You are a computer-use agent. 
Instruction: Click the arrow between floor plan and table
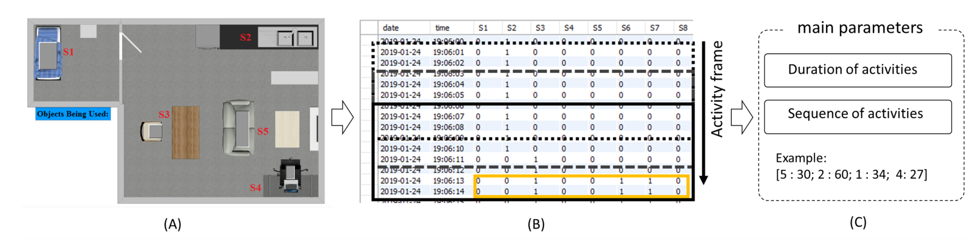coord(342,117)
